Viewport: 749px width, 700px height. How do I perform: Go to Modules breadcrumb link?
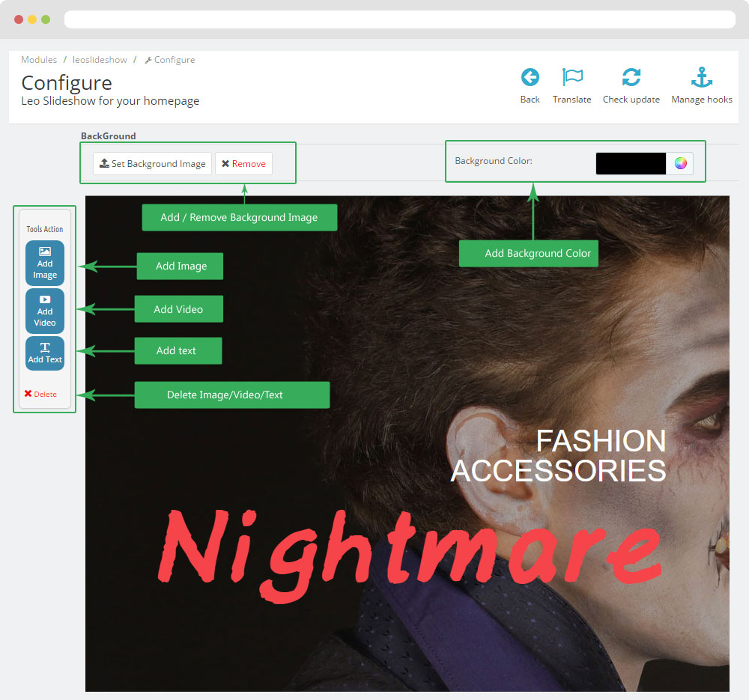[x=39, y=60]
